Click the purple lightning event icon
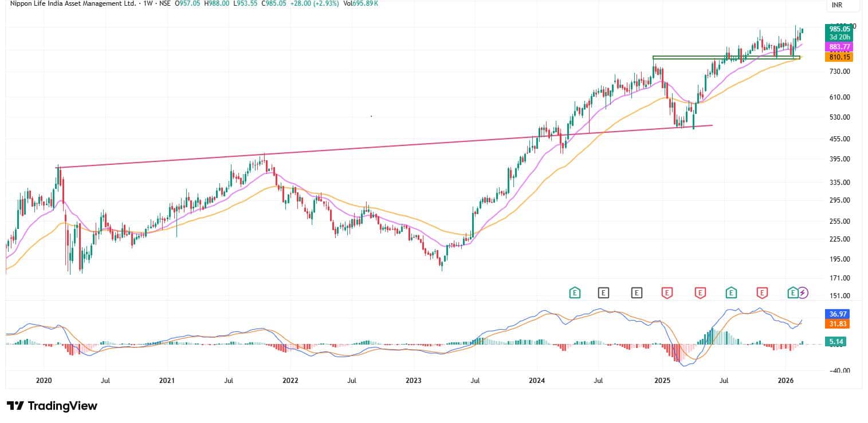 tap(803, 292)
